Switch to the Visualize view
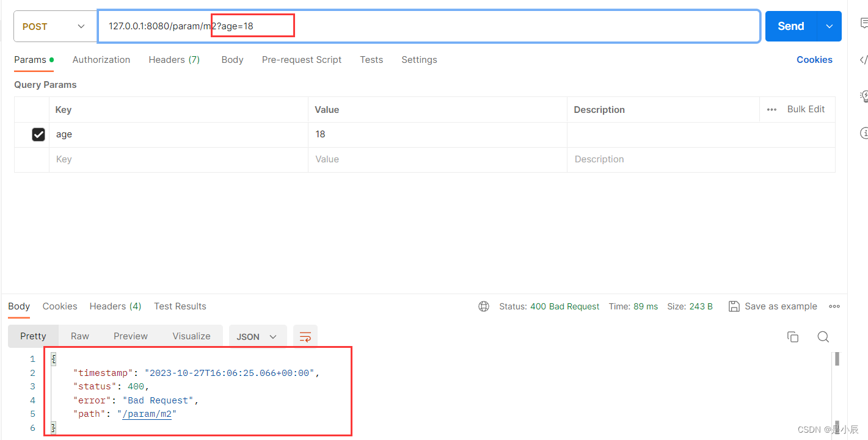Image resolution: width=868 pixels, height=440 pixels. (x=191, y=336)
